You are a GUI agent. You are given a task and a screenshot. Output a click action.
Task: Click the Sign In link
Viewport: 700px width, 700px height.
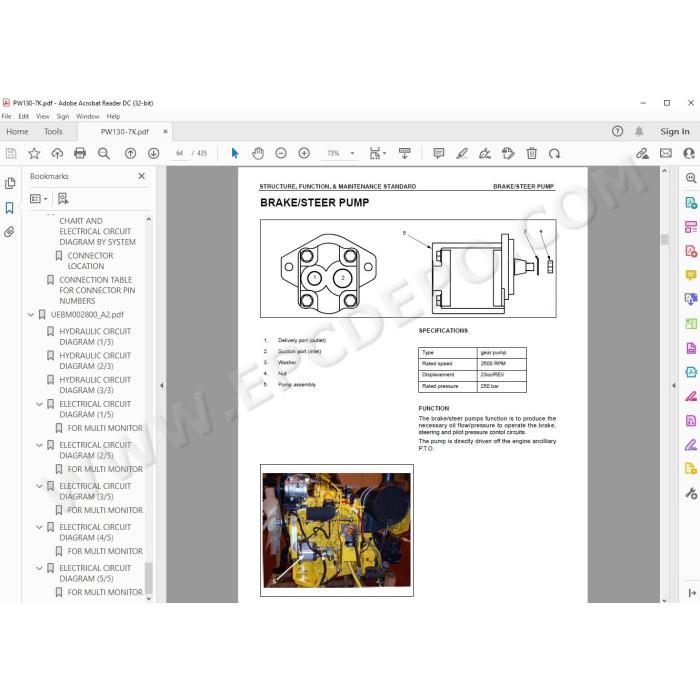675,132
